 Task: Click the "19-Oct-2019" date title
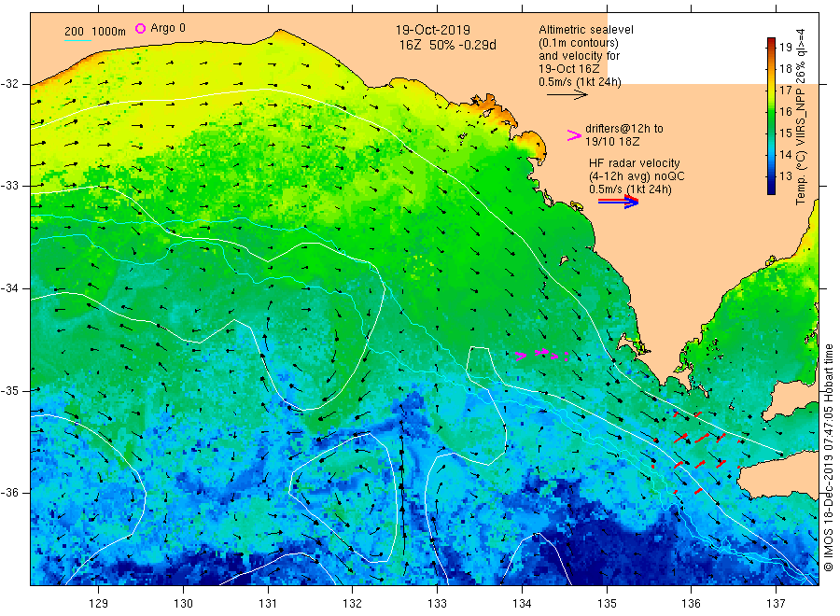point(432,30)
